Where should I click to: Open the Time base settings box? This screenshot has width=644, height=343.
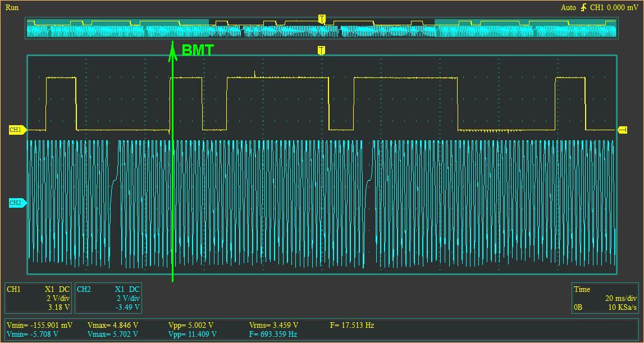pyautogui.click(x=605, y=298)
